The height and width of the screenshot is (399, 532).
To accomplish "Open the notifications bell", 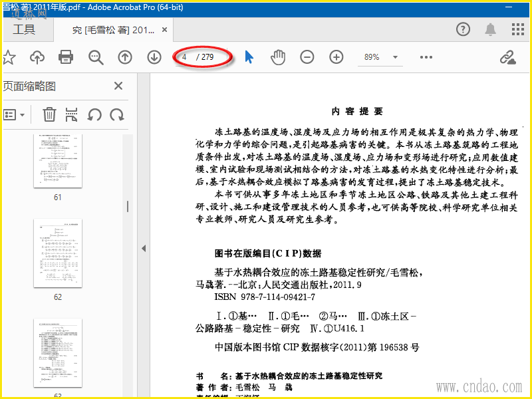I will click(x=490, y=29).
